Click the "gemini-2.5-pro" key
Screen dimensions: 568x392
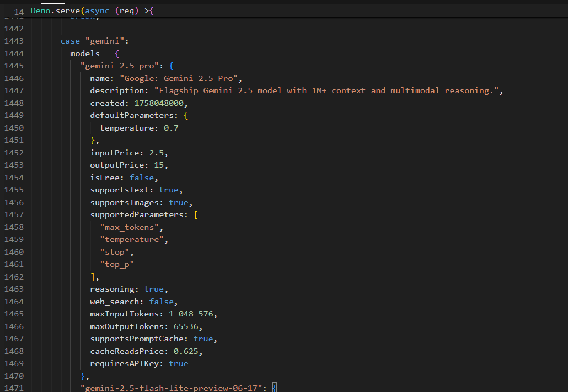coord(120,66)
